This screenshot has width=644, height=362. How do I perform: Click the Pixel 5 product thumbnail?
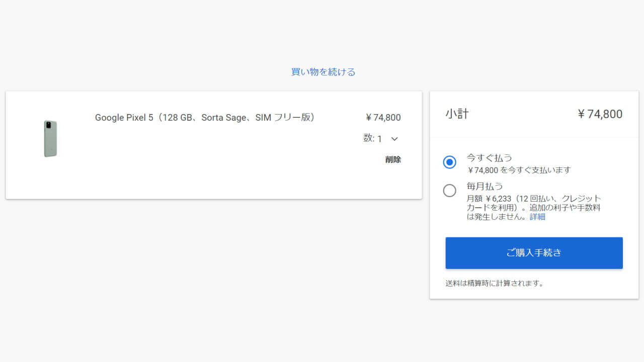50,138
